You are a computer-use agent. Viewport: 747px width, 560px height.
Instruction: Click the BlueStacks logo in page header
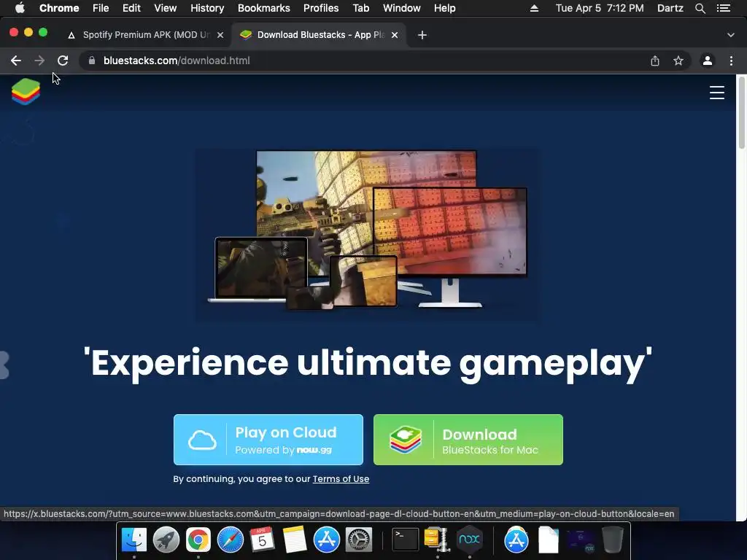pos(26,91)
